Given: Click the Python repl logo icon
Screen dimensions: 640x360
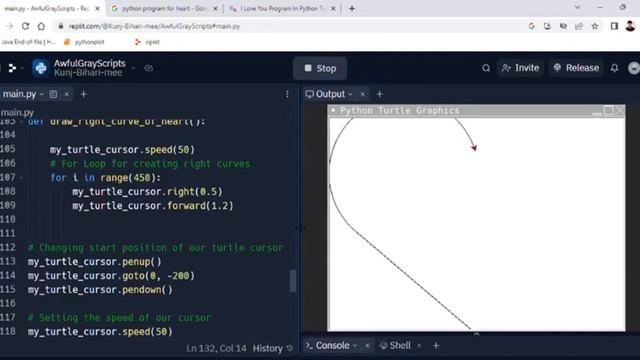Looking at the screenshot, I should tap(41, 68).
